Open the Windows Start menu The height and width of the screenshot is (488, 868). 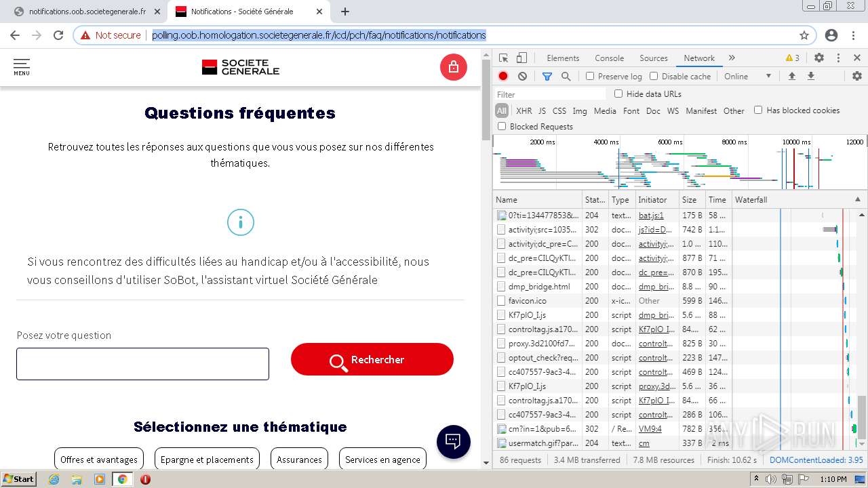19,479
